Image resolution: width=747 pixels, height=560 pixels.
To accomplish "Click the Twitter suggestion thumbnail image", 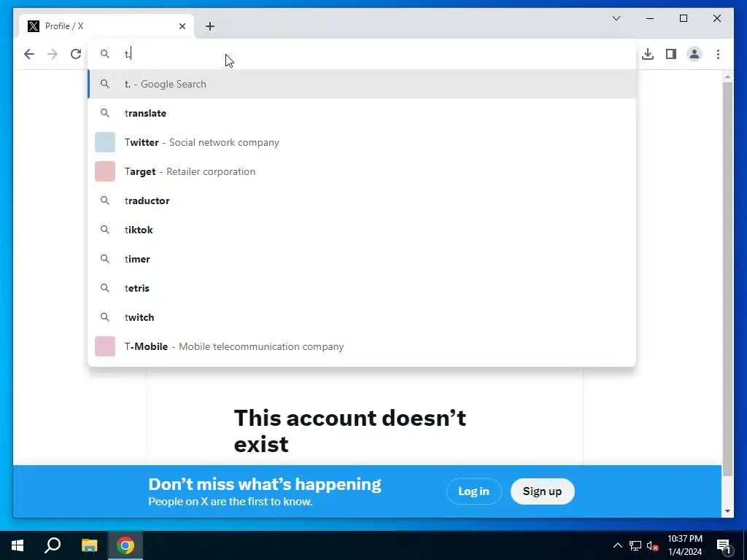I will [x=105, y=142].
